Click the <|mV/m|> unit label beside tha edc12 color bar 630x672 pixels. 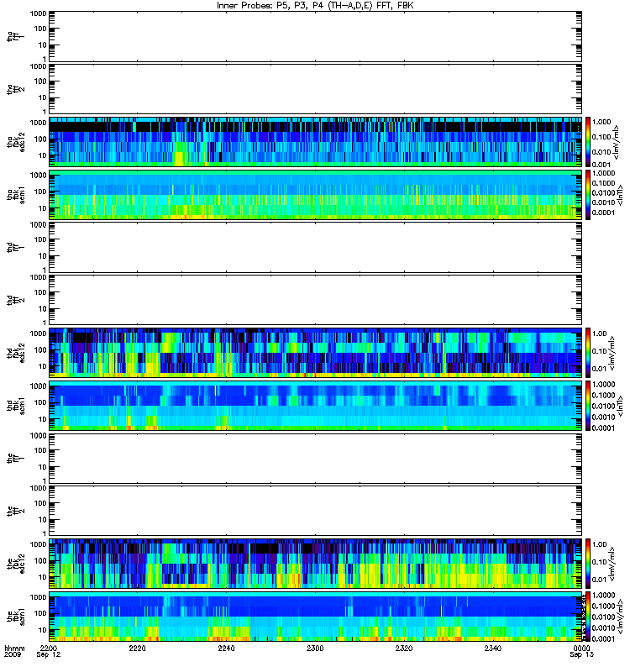(617, 142)
